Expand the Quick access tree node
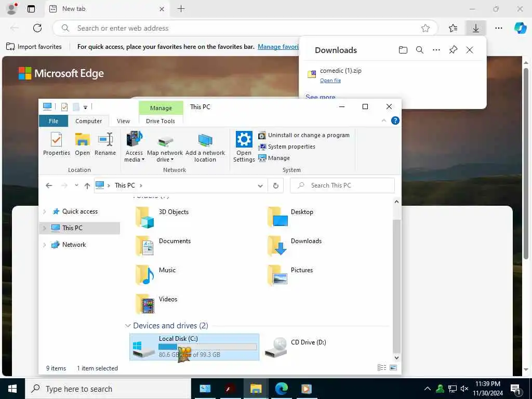Screen dimensions: 532x399 coord(45,212)
